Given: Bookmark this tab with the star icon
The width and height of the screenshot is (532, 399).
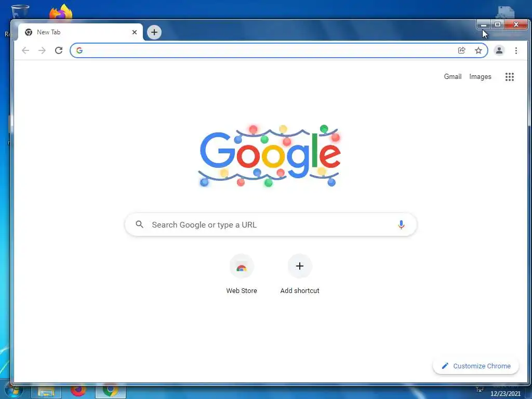Looking at the screenshot, I should 478,50.
